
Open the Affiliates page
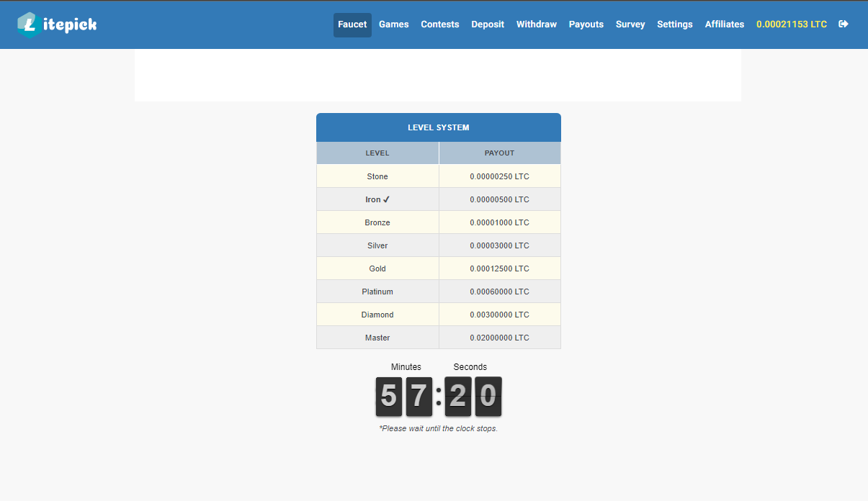(725, 24)
